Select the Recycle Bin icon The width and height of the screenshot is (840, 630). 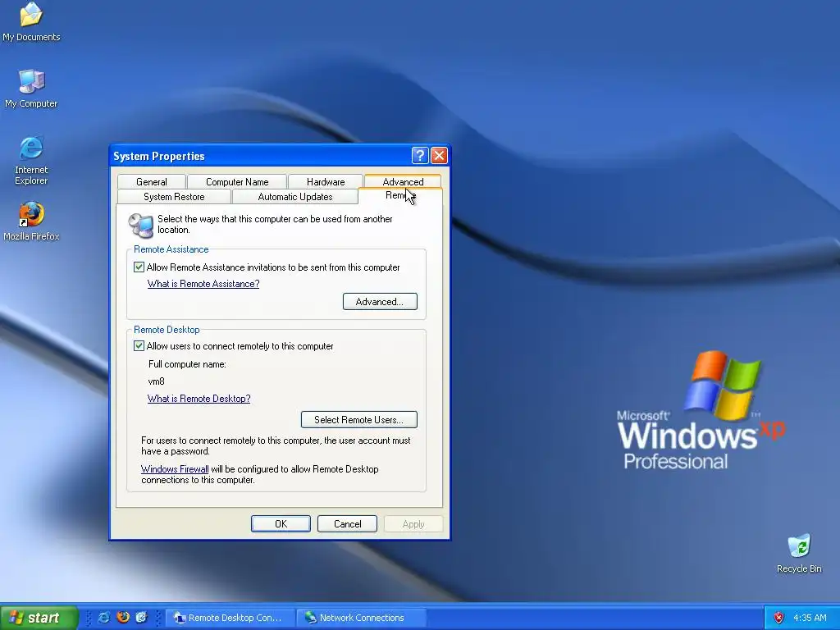click(799, 554)
